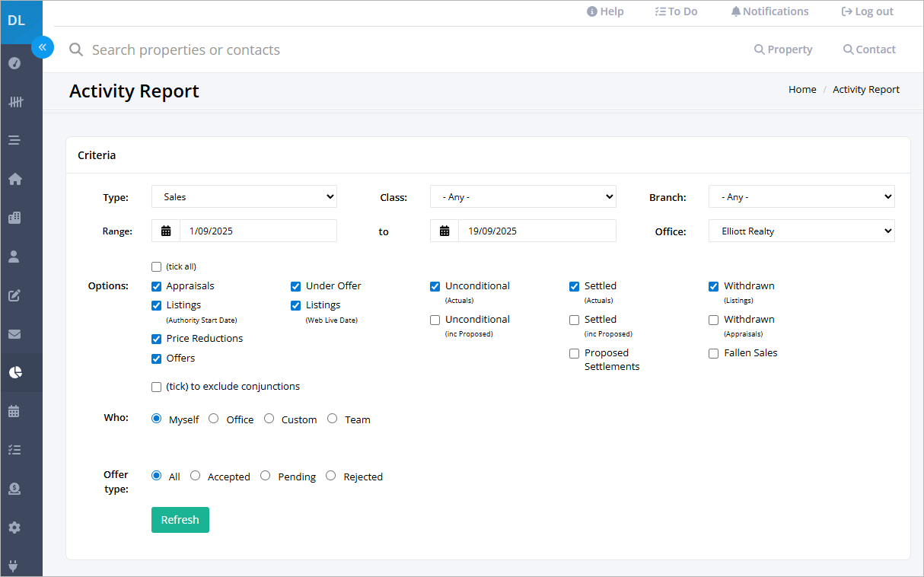Tick Proposed Settlements checkbox

pos(574,354)
